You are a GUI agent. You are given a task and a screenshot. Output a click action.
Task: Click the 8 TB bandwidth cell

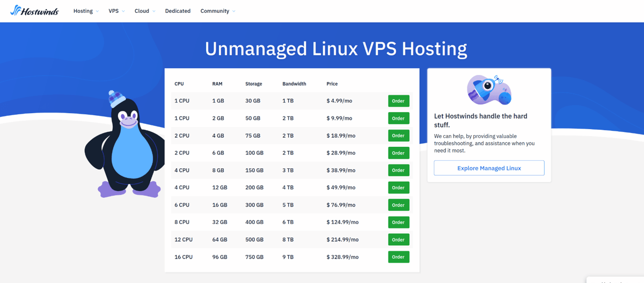(x=288, y=240)
